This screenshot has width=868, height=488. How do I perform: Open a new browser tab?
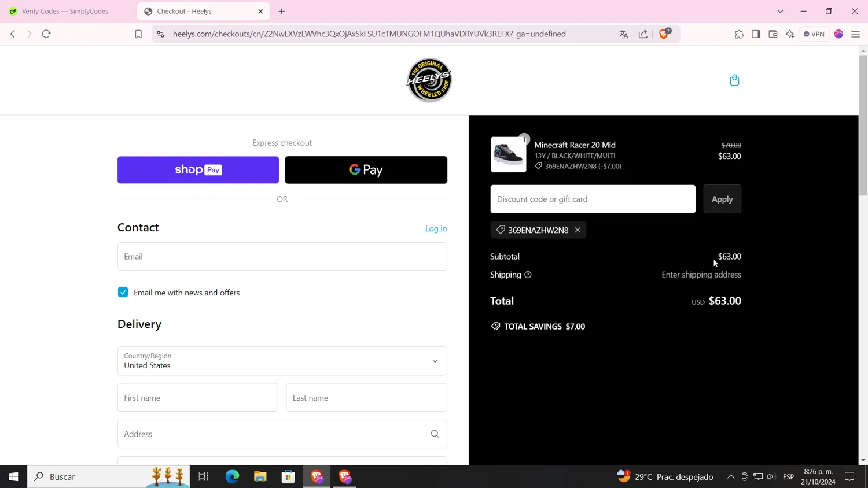(282, 11)
